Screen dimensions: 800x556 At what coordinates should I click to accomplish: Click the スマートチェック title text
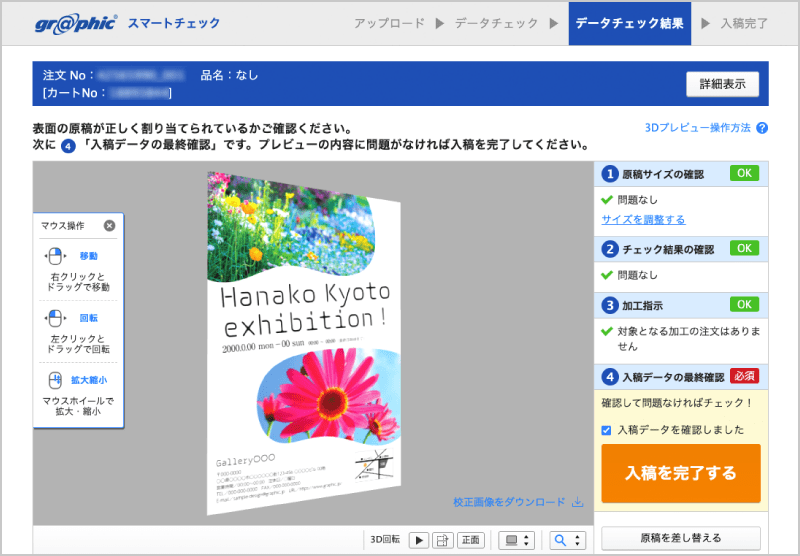(174, 23)
